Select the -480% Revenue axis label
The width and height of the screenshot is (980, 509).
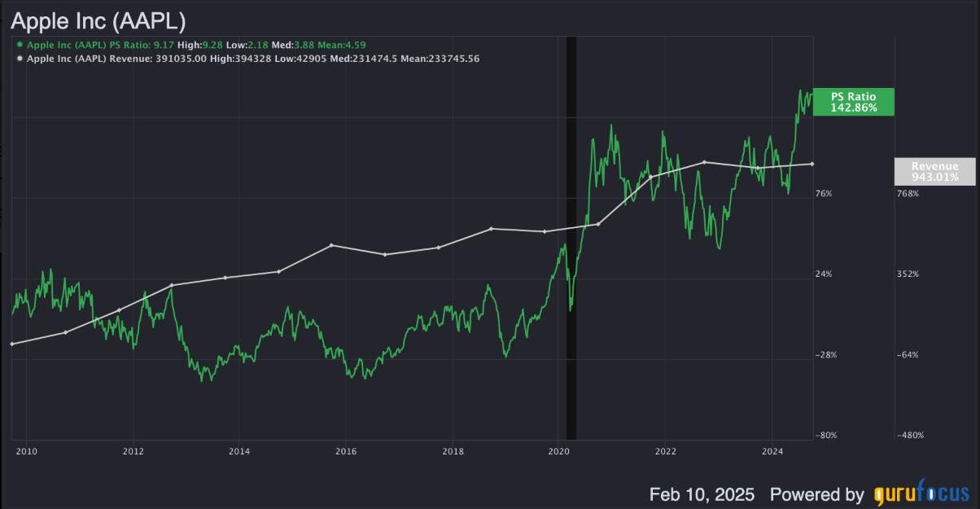pyautogui.click(x=908, y=435)
